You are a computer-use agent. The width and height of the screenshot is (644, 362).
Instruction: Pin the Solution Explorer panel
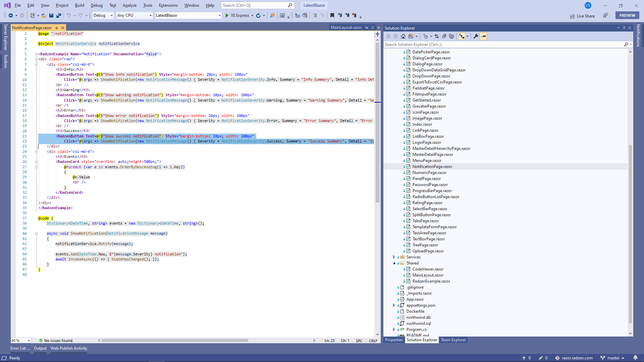pyautogui.click(x=624, y=28)
